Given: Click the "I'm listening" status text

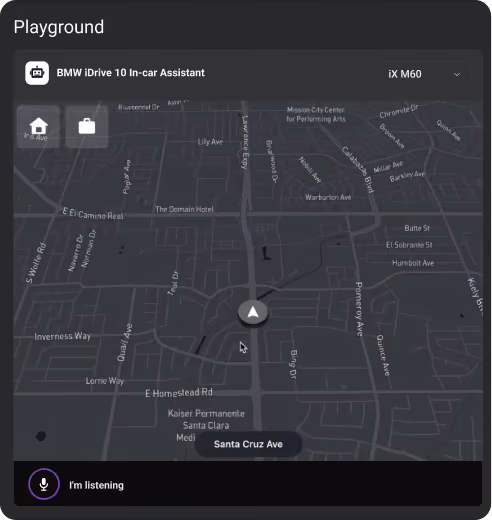Looking at the screenshot, I should [96, 485].
